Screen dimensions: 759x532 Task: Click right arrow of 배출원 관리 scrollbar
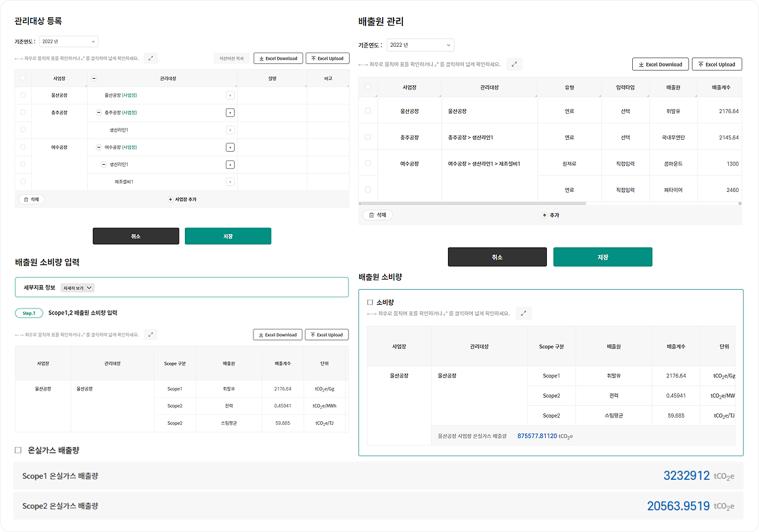[x=740, y=203]
